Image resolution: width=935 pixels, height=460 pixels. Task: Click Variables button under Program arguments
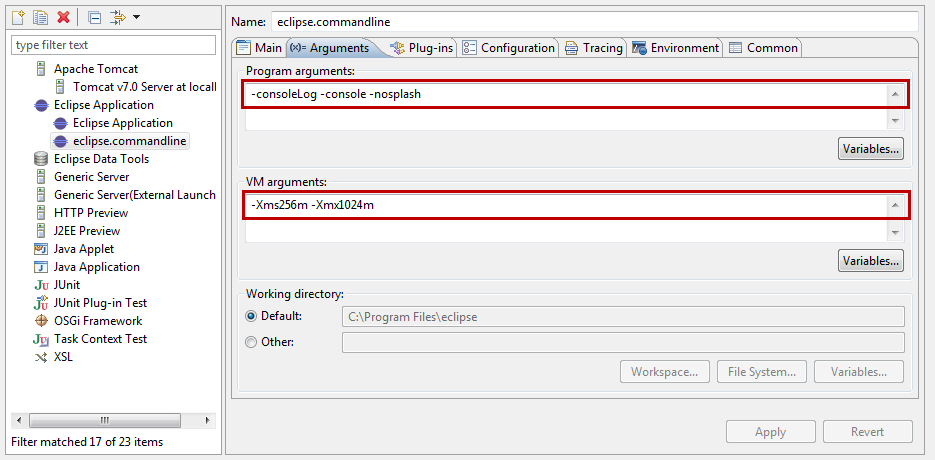(x=871, y=149)
